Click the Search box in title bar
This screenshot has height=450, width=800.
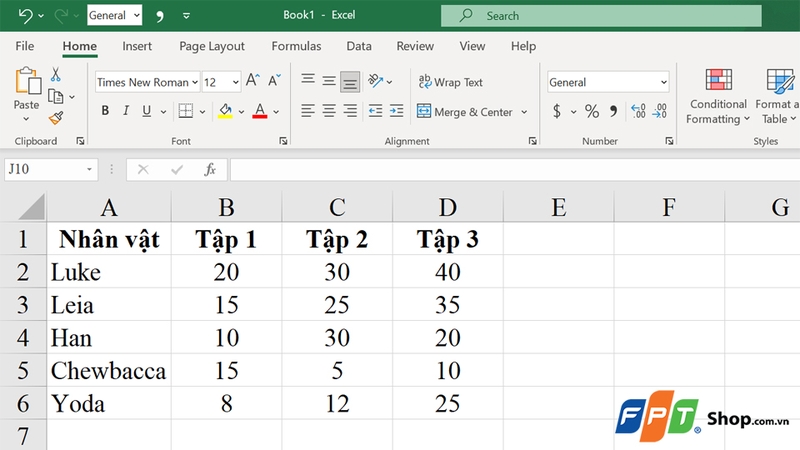[x=601, y=16]
